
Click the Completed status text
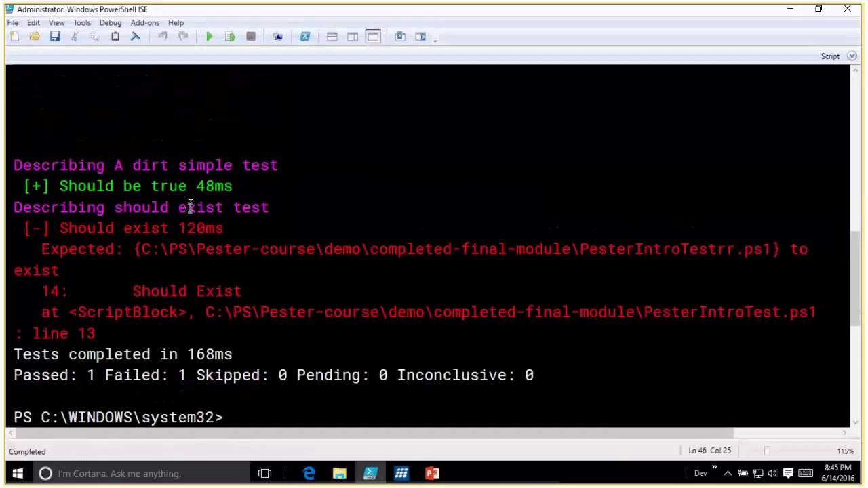[x=27, y=451]
